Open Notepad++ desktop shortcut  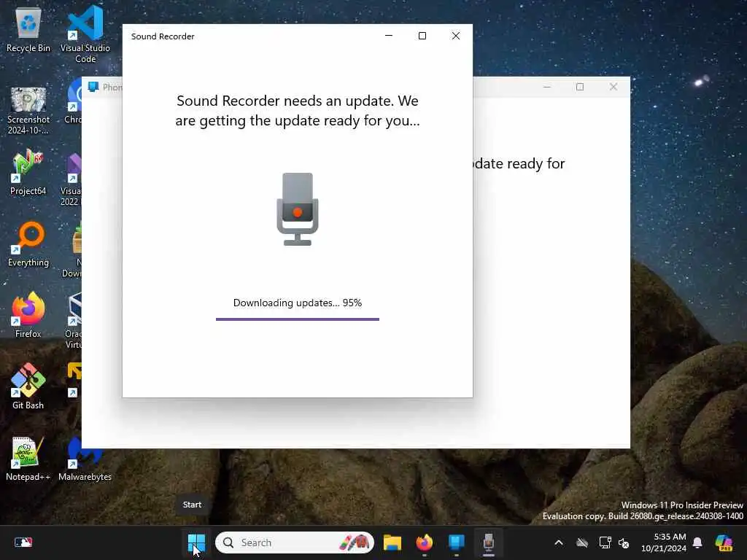pyautogui.click(x=28, y=458)
